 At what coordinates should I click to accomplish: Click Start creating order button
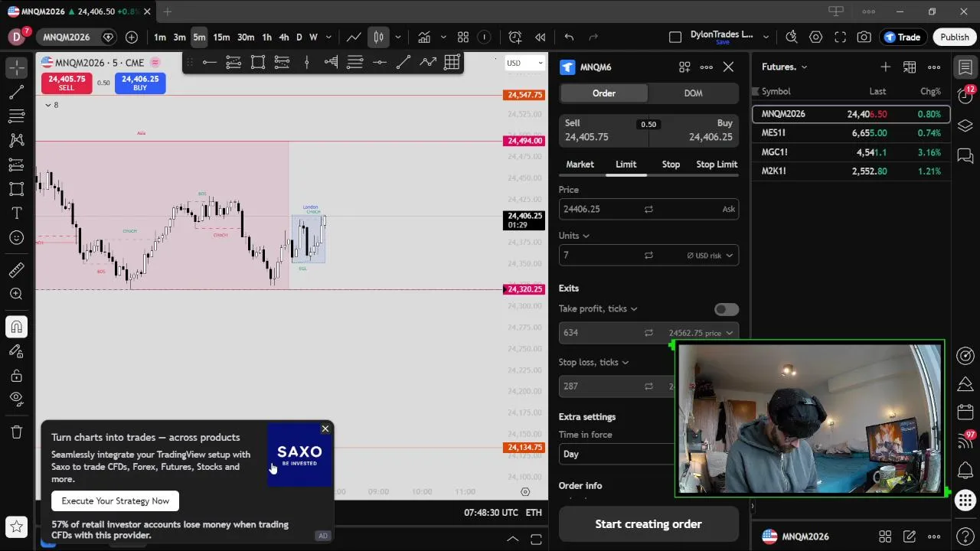(648, 524)
